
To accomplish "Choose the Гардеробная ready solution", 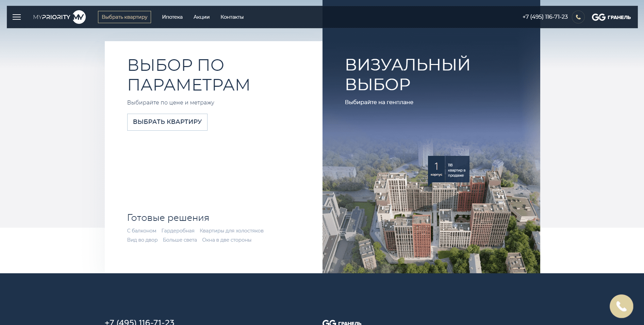I will tap(178, 231).
